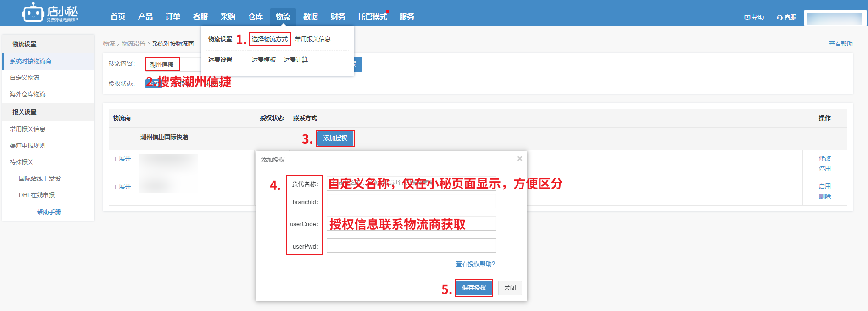The image size is (868, 311).
Task: Select the 物流 navigation tab
Action: tap(283, 17)
